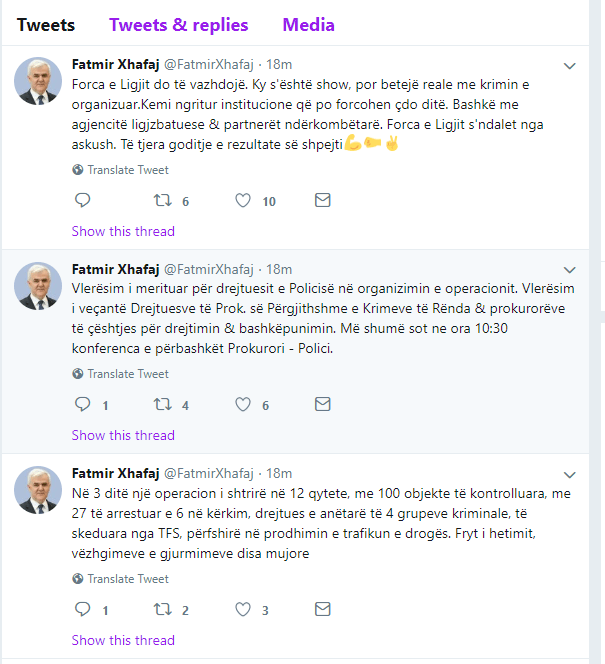The height and width of the screenshot is (664, 605).
Task: Like the 'Në 3 ditë' tweet
Action: point(243,610)
